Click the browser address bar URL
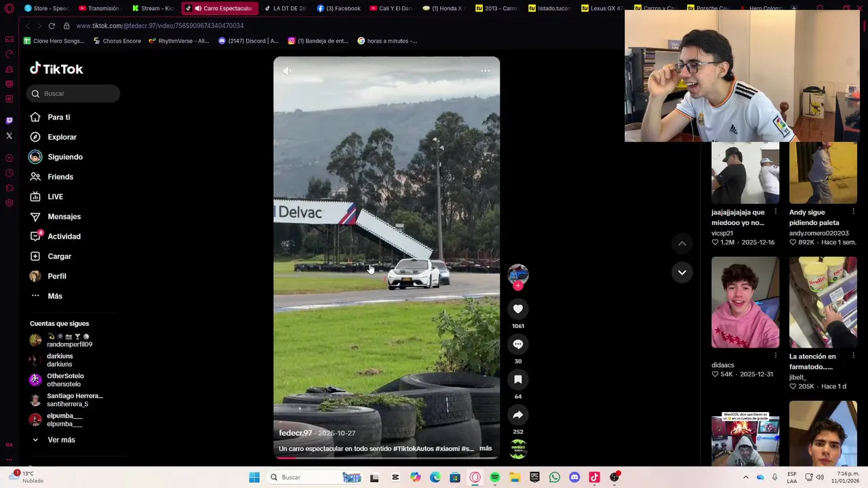 [x=160, y=26]
